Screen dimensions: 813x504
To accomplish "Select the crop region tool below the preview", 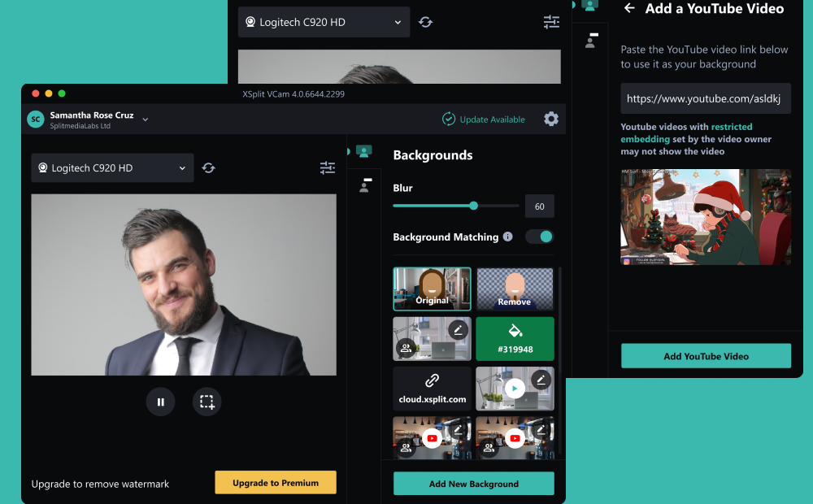I will [x=207, y=402].
